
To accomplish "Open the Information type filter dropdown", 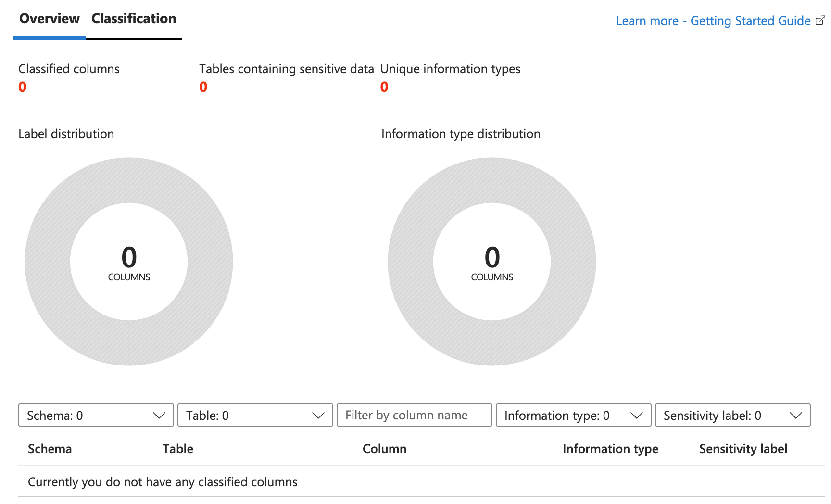I will pos(573,415).
